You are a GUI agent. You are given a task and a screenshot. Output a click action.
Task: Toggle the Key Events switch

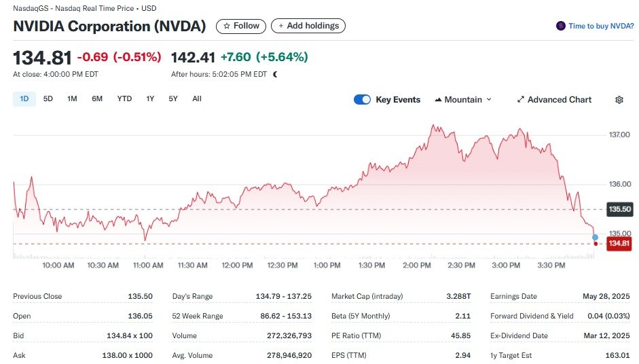[x=363, y=100]
